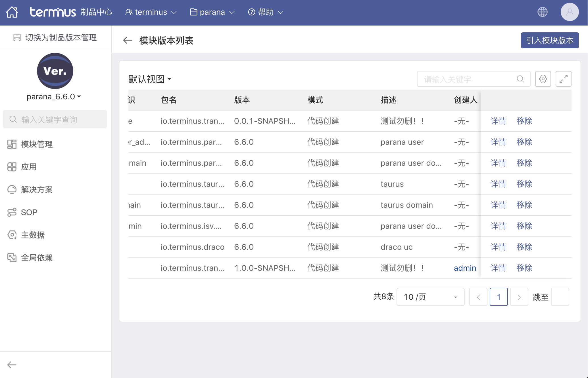Open 详情 for the taurus row
The width and height of the screenshot is (588, 378).
click(498, 184)
